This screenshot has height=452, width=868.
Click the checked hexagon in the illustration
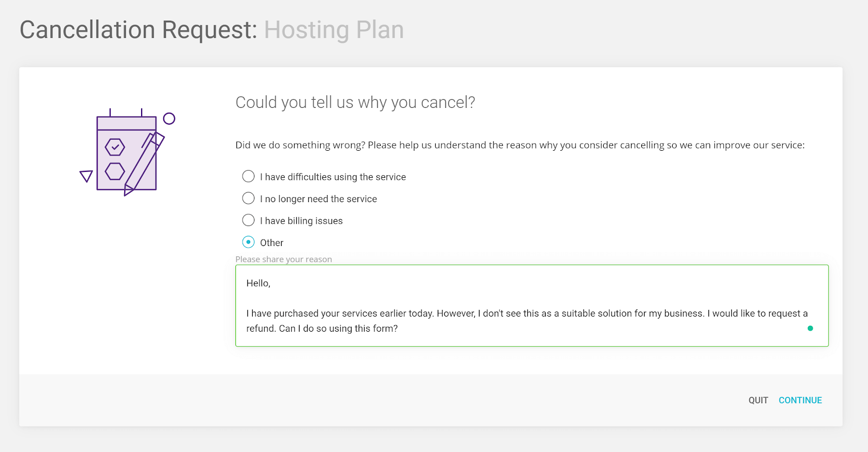115,147
